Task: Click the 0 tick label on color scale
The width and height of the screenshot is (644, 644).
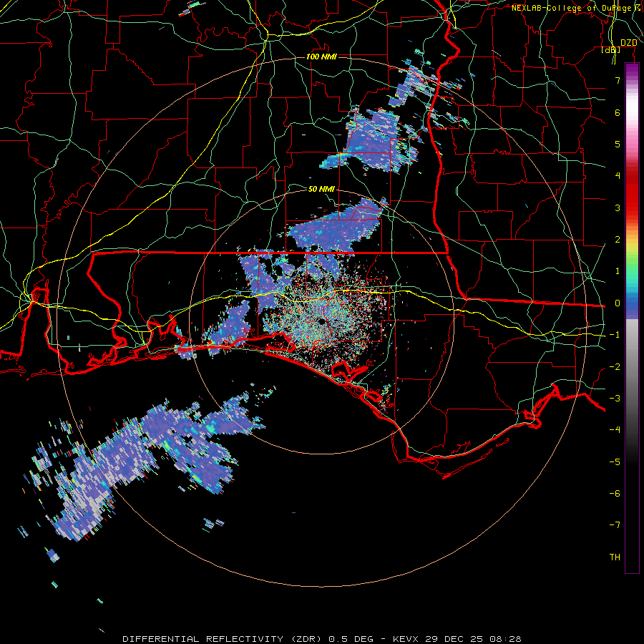Action: click(x=618, y=303)
